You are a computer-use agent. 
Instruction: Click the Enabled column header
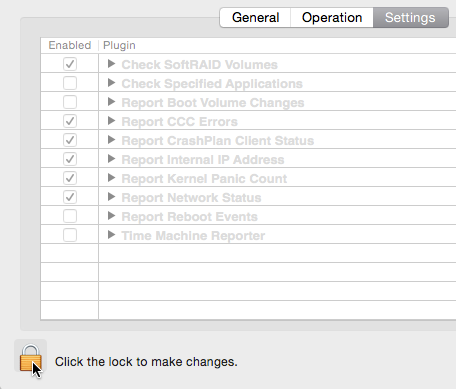tap(70, 45)
